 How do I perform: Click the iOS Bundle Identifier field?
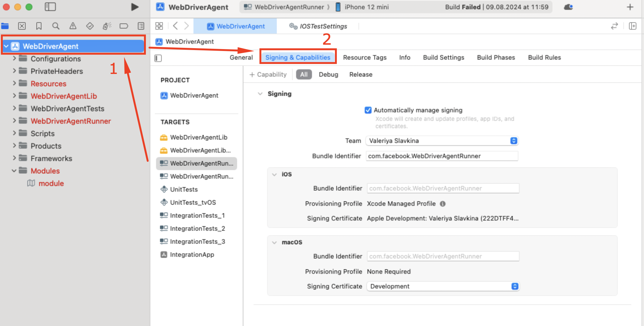pos(443,188)
